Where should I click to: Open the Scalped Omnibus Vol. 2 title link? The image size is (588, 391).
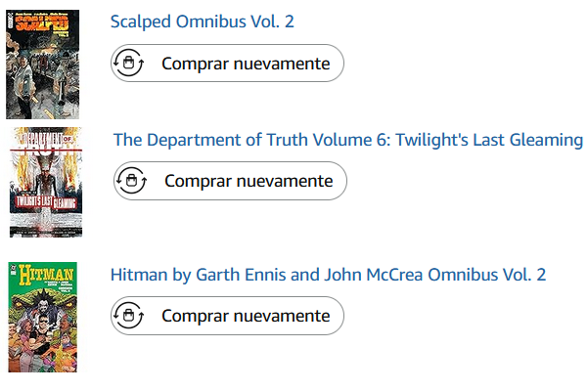pos(202,21)
